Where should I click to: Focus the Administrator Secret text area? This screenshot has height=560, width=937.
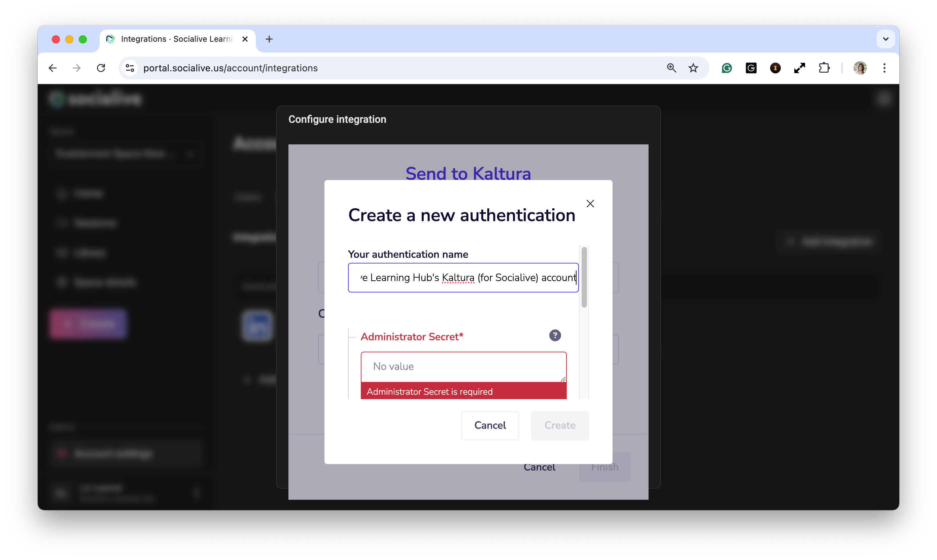[x=463, y=366]
